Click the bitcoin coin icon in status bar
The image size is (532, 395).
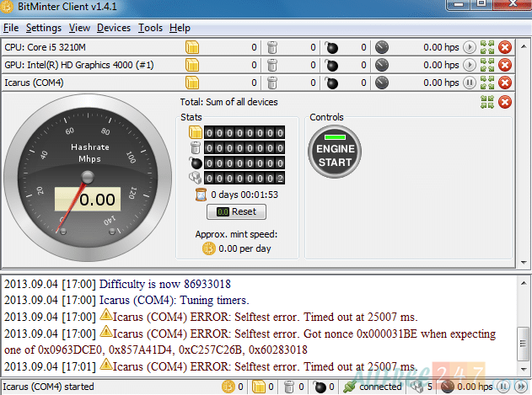tap(228, 387)
